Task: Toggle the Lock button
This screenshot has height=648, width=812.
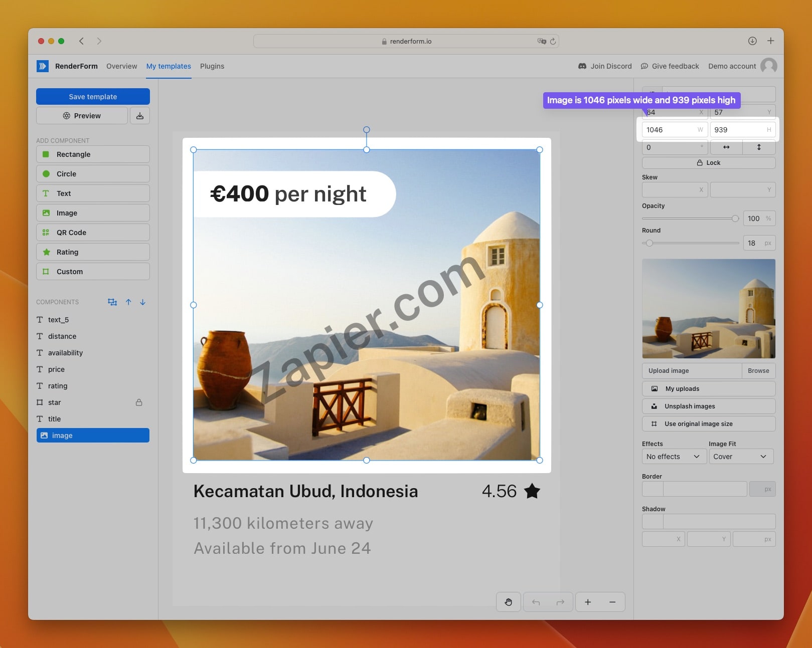Action: click(x=709, y=163)
